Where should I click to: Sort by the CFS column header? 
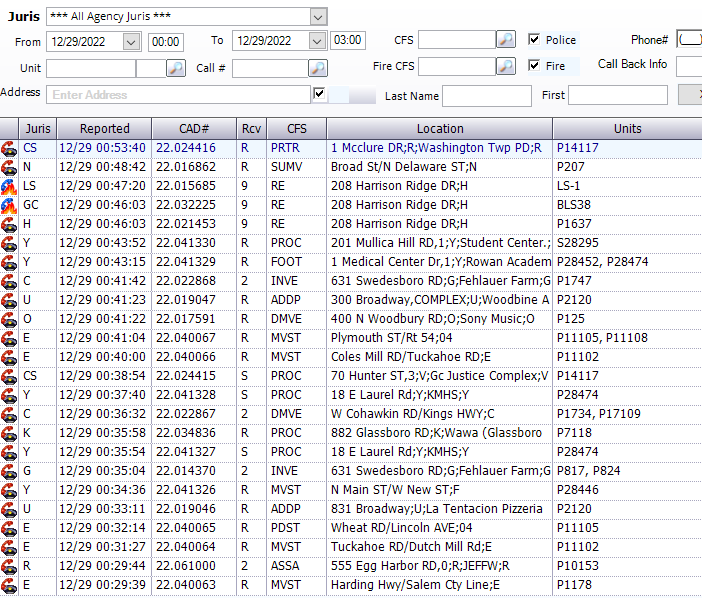(296, 129)
